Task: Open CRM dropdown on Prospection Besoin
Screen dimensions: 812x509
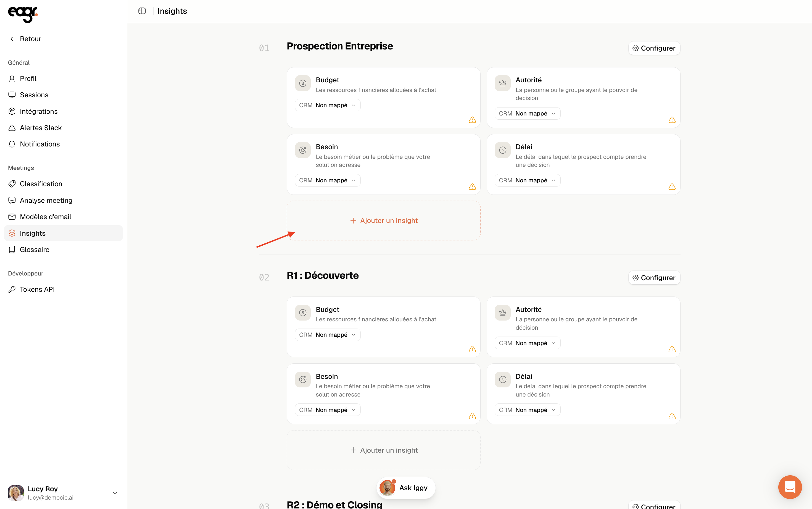Action: pos(328,180)
